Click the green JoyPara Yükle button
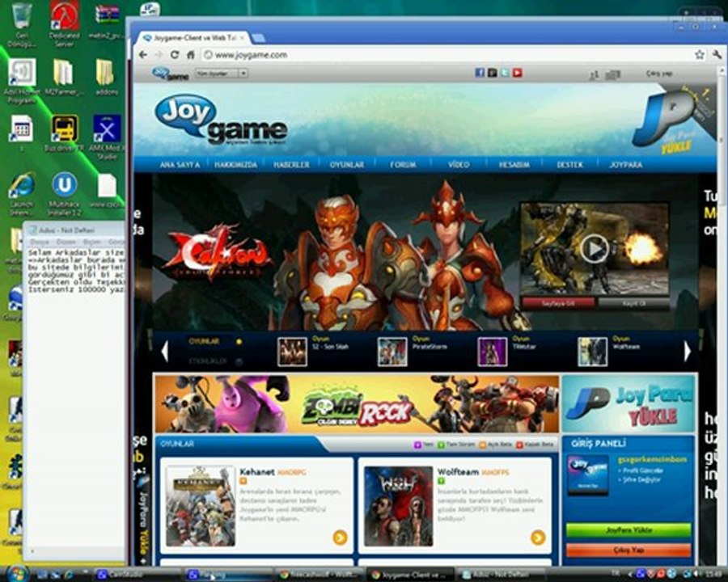728x582 pixels. 629,530
